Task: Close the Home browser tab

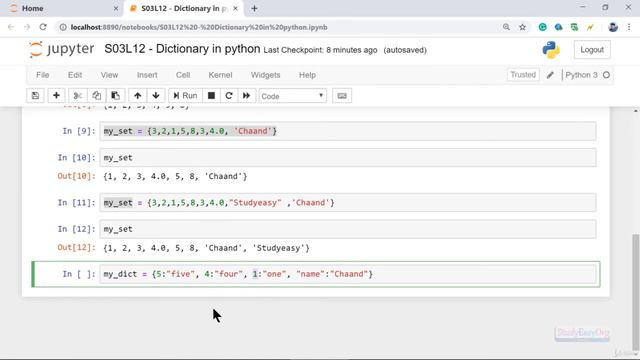Action: tap(116, 8)
